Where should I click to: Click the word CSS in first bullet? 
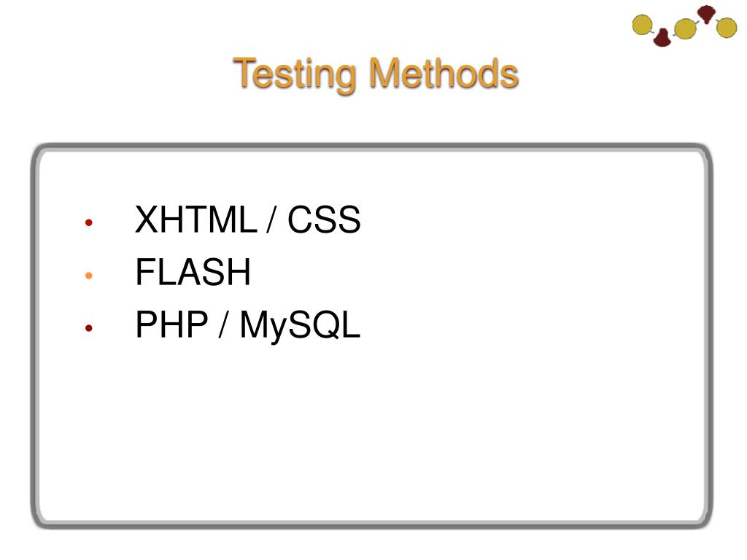(324, 219)
